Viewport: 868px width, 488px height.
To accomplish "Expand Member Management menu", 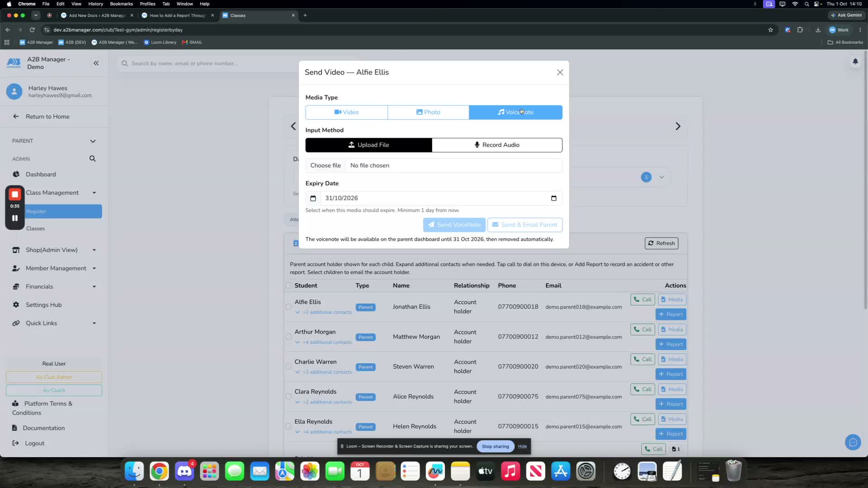I will pos(94,268).
